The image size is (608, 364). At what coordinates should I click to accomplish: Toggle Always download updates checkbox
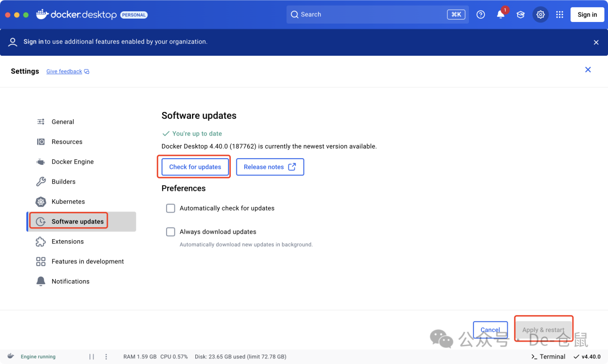(x=171, y=232)
